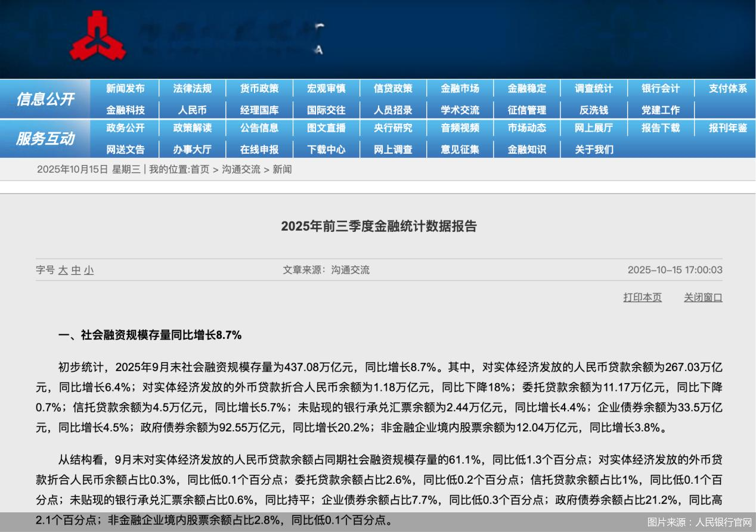Image resolution: width=756 pixels, height=532 pixels.
Task: Open 报告下载 menu item
Action: tap(660, 128)
